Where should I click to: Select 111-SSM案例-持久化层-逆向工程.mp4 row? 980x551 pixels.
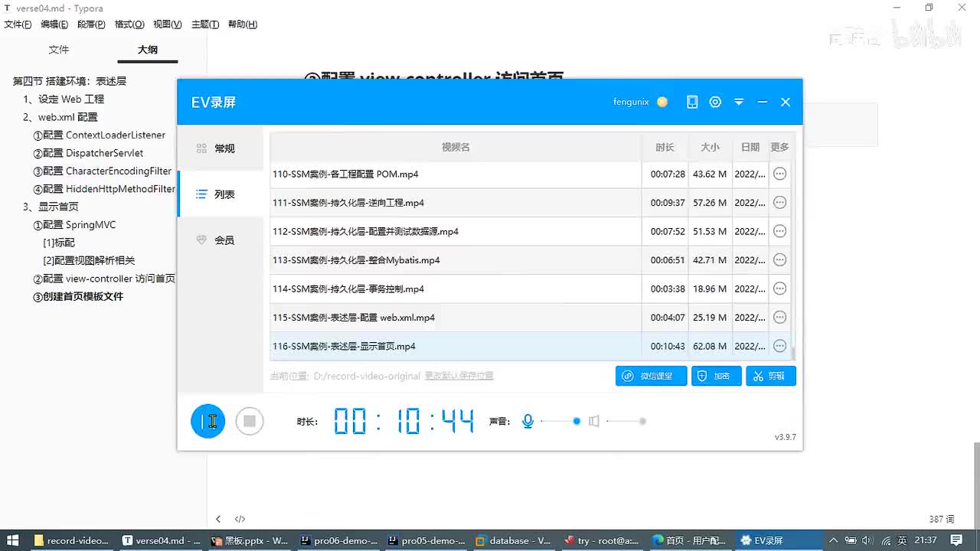pos(530,203)
